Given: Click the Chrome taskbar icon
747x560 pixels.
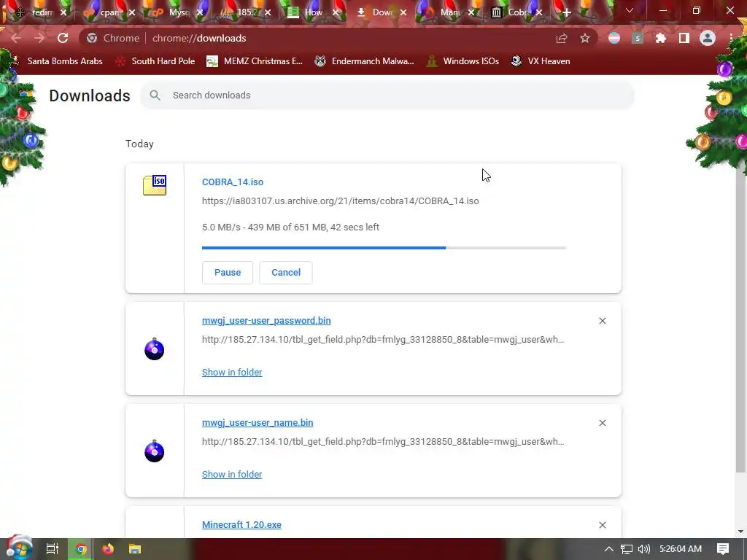Looking at the screenshot, I should [x=81, y=549].
